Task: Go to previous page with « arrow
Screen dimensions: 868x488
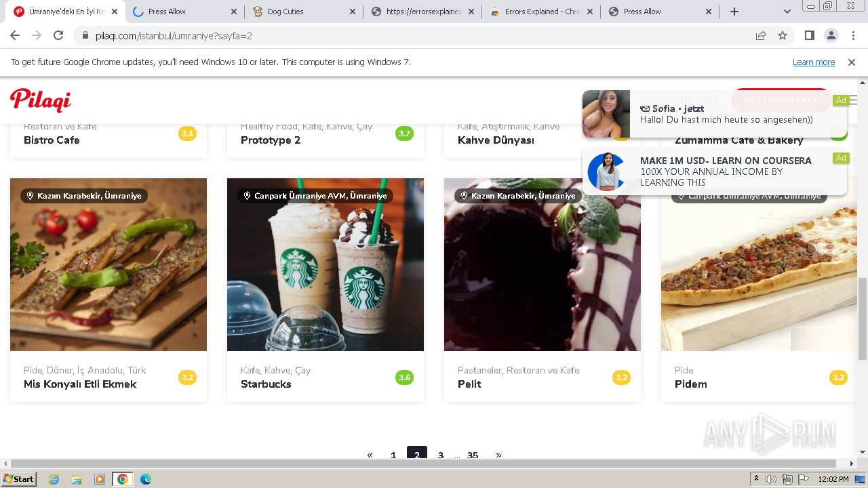Action: (x=370, y=455)
